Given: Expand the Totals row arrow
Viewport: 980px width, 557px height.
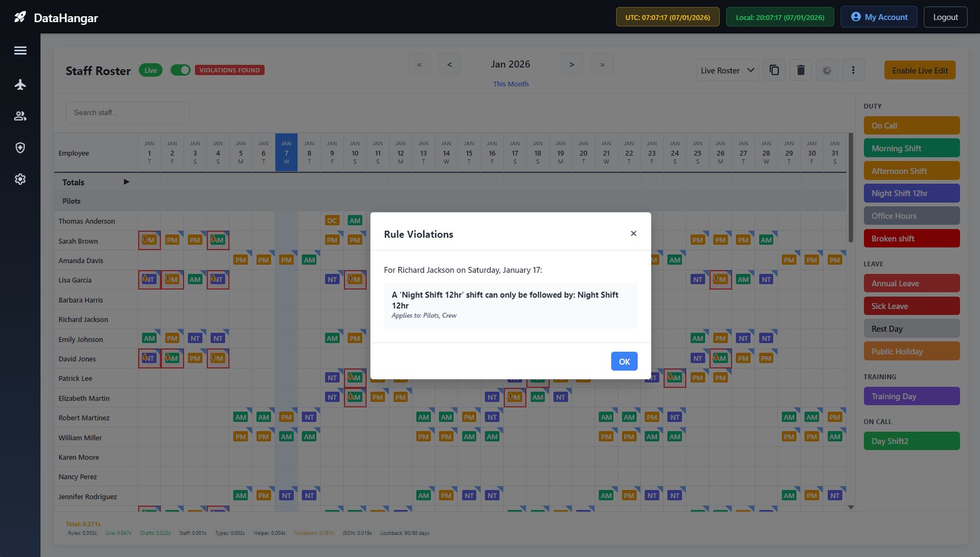Looking at the screenshot, I should click(126, 182).
